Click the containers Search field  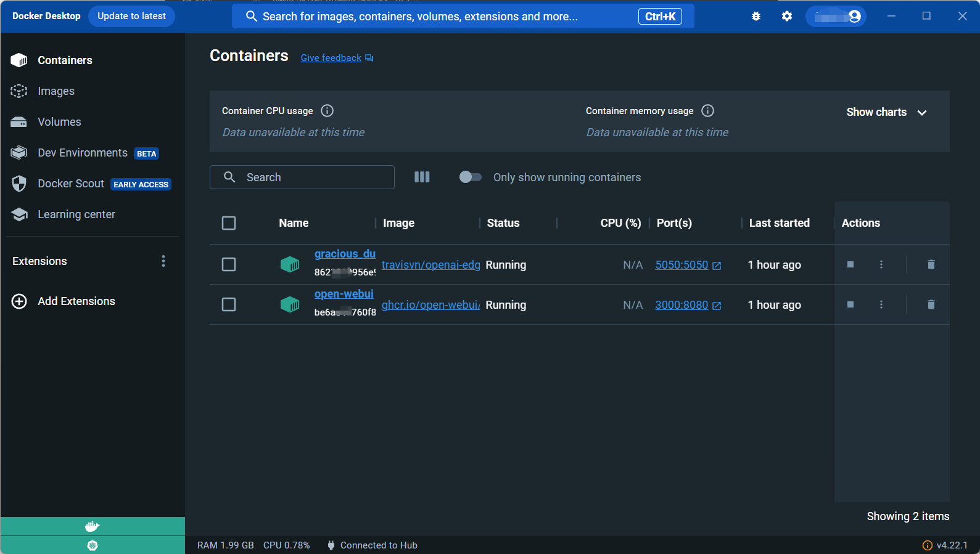click(302, 177)
